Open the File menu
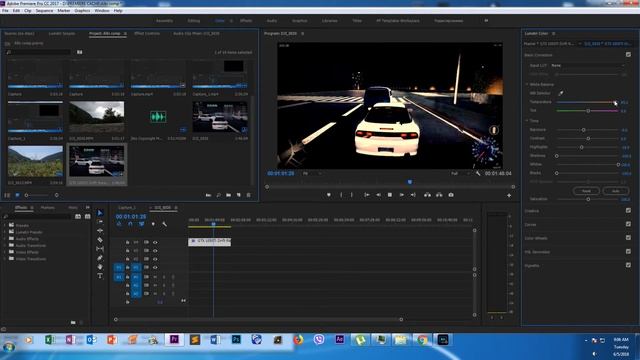Viewport: 640px width, 360px height. pyautogui.click(x=5, y=11)
